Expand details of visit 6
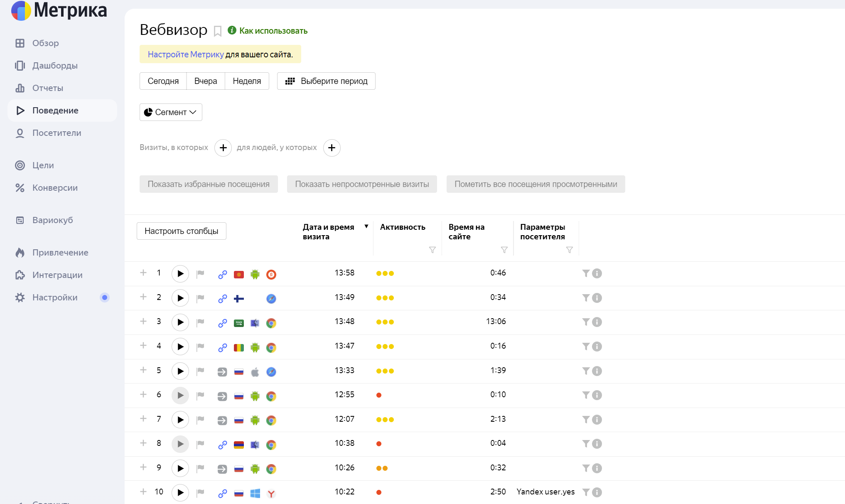Viewport: 845px width, 504px height. click(x=143, y=394)
